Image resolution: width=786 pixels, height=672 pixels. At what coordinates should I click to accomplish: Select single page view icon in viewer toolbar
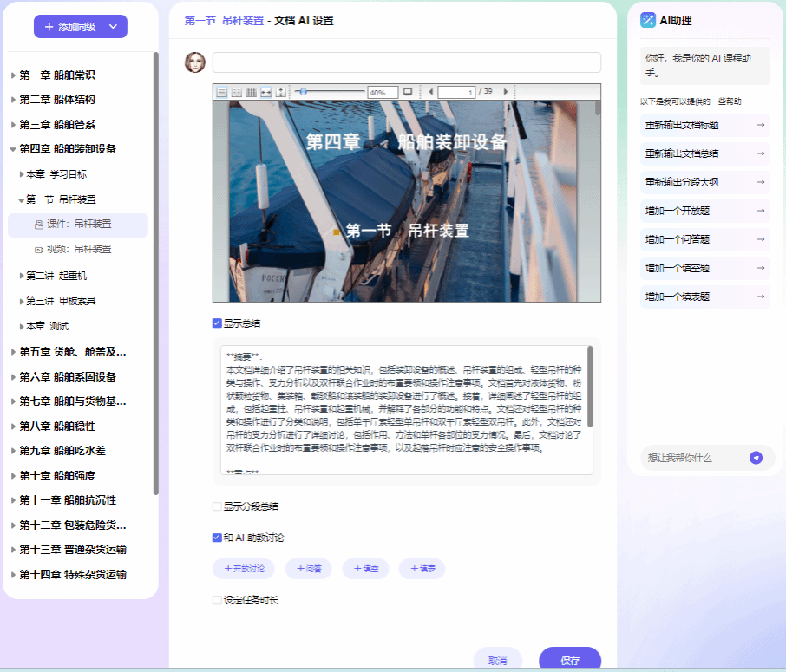[x=222, y=92]
